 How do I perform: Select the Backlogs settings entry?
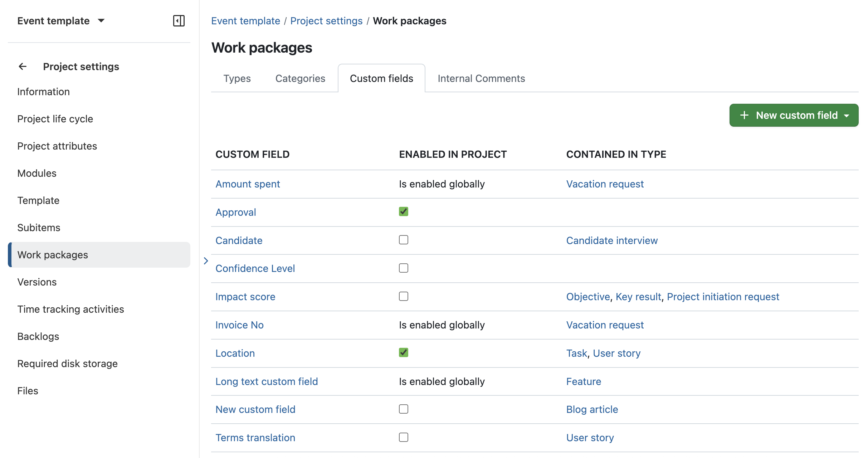[x=38, y=336]
